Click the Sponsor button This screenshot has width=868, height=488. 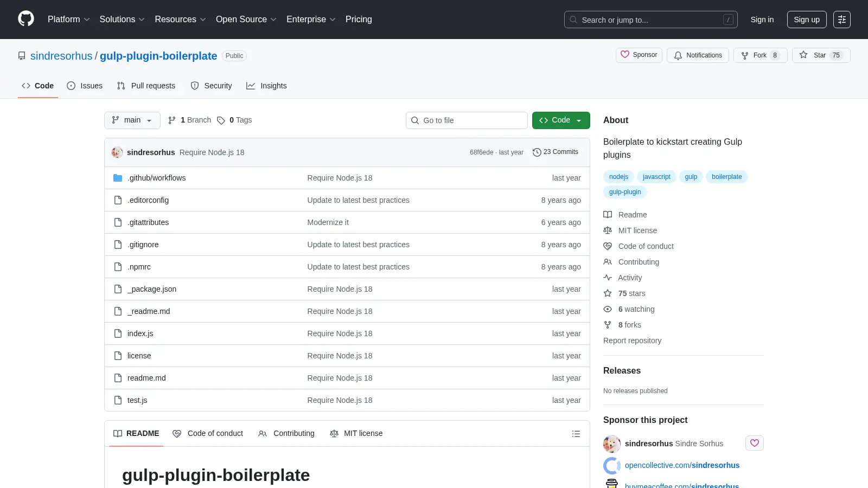pos(639,55)
